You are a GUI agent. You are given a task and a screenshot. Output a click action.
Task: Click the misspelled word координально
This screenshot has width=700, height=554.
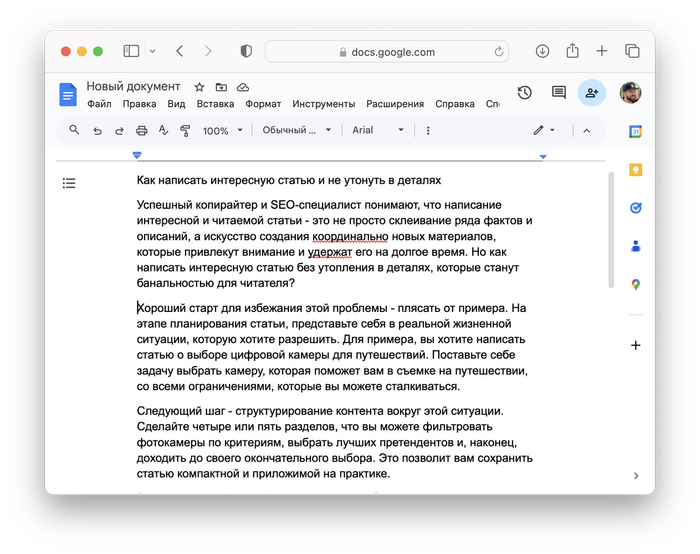350,236
